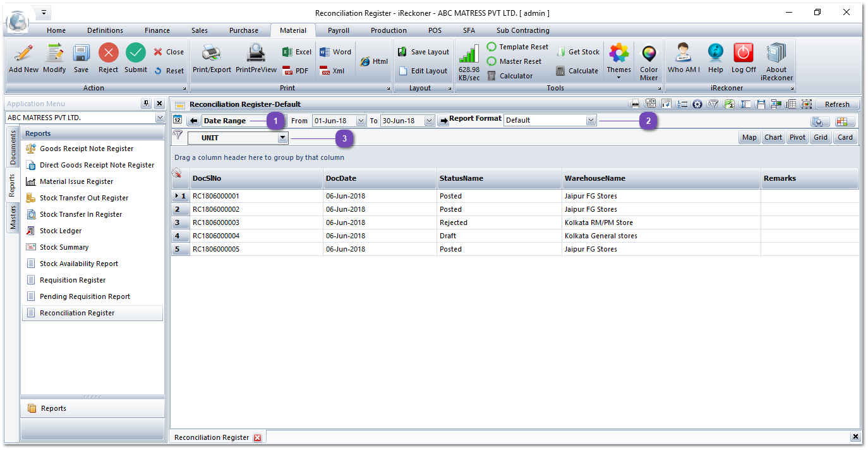The height and width of the screenshot is (450, 868).
Task: Open the Who AM I icon
Action: click(x=684, y=54)
